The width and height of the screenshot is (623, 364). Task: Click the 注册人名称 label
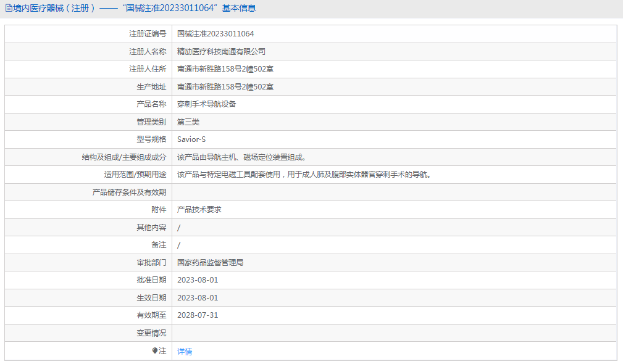pyautogui.click(x=148, y=52)
